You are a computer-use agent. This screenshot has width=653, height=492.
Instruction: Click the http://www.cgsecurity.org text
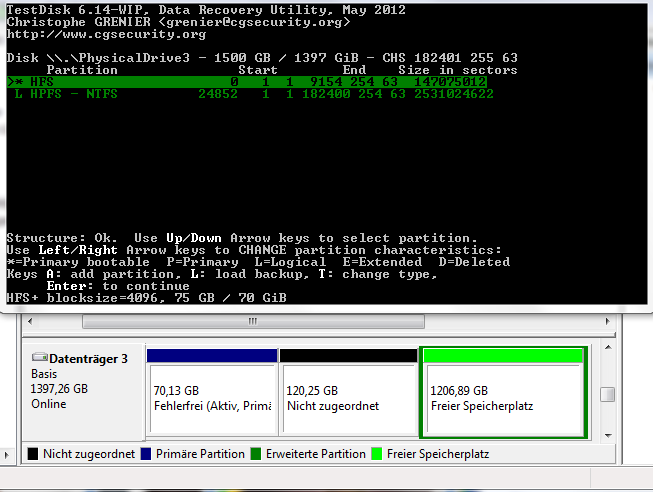pyautogui.click(x=106, y=34)
